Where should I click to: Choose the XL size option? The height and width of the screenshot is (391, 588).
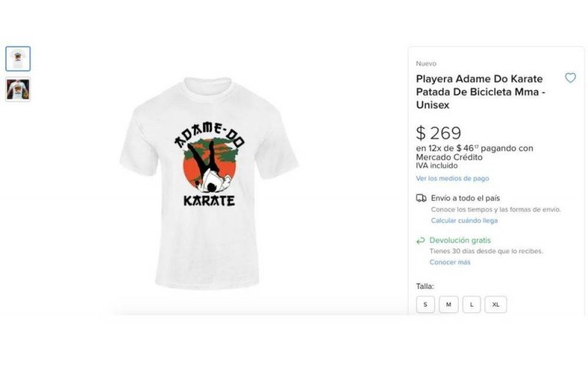(x=495, y=304)
